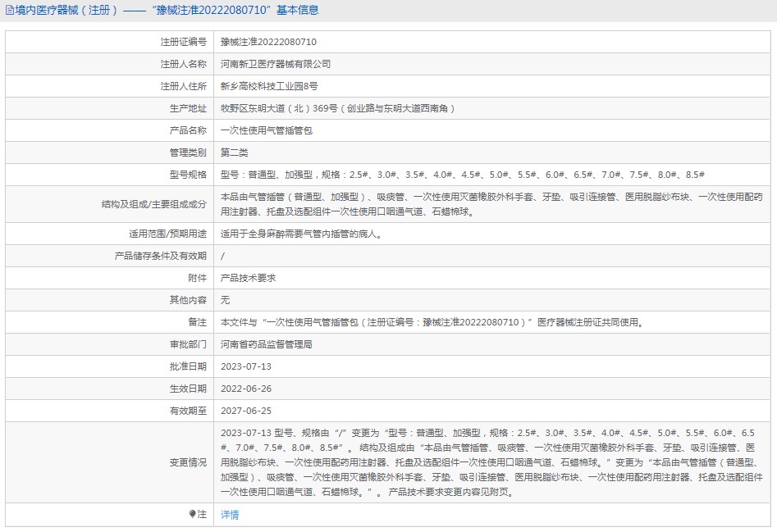Image resolution: width=777 pixels, height=532 pixels.
Task: Select registration number value 豫械注准20222080710
Action: click(x=268, y=42)
